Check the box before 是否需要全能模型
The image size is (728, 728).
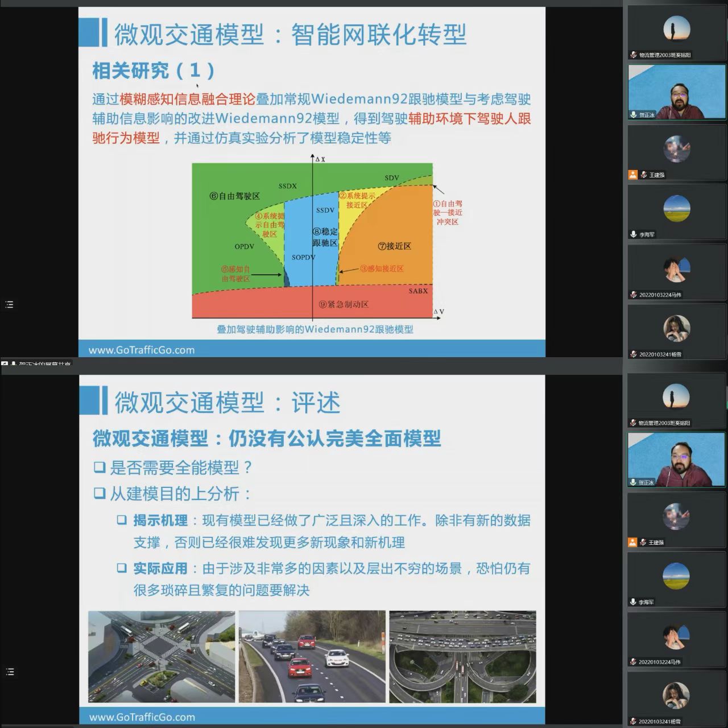[100, 468]
